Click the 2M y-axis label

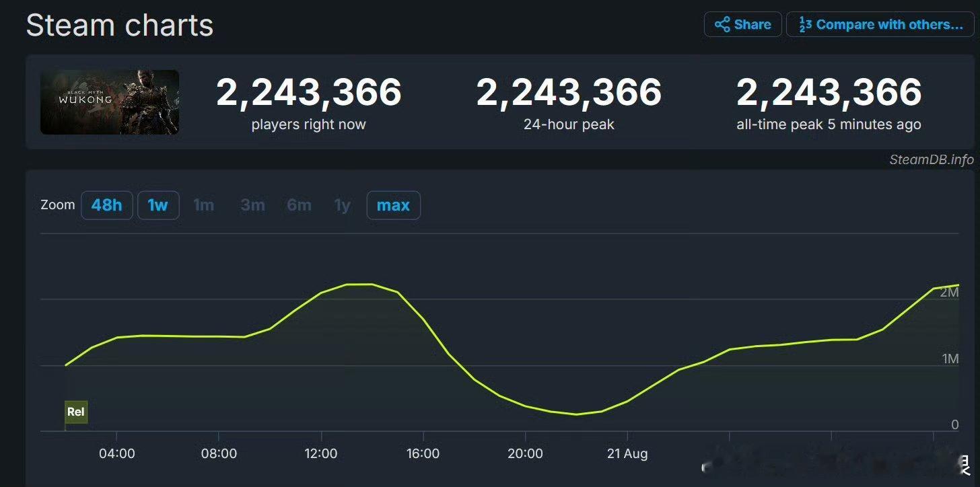(x=950, y=292)
